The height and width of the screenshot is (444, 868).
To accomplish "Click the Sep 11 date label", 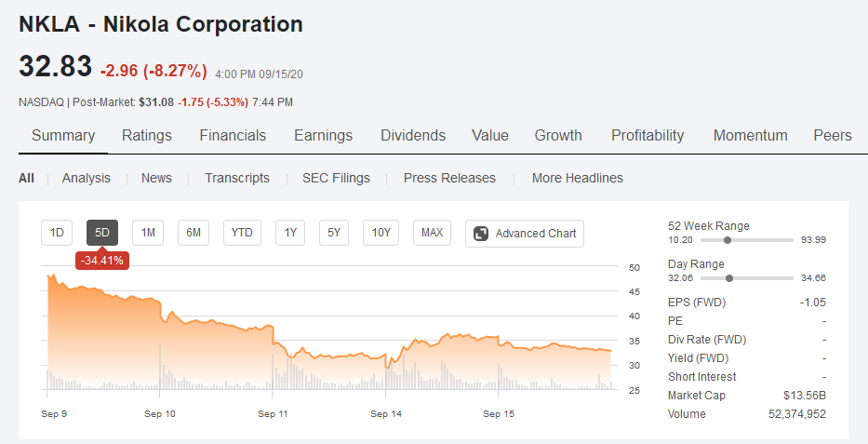I will tap(273, 414).
